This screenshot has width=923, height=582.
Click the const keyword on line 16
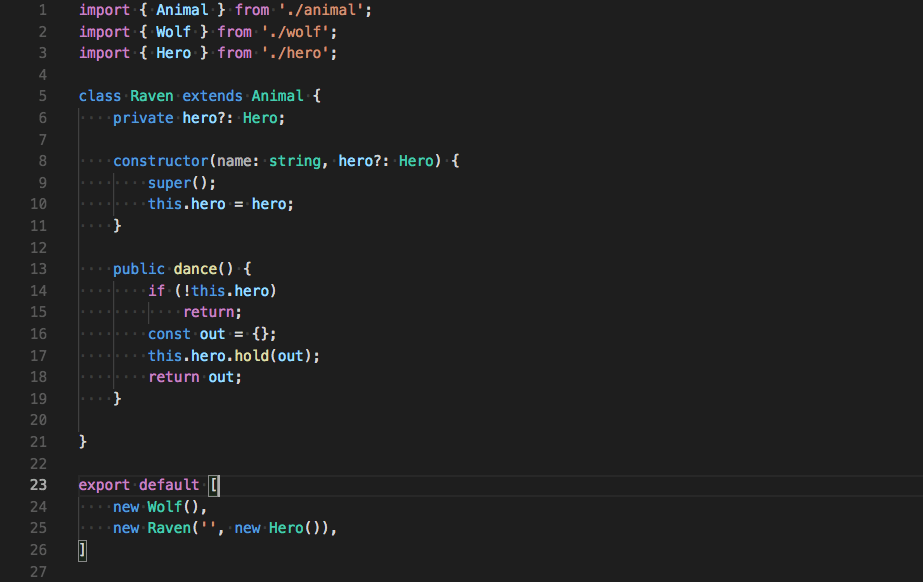coord(168,333)
